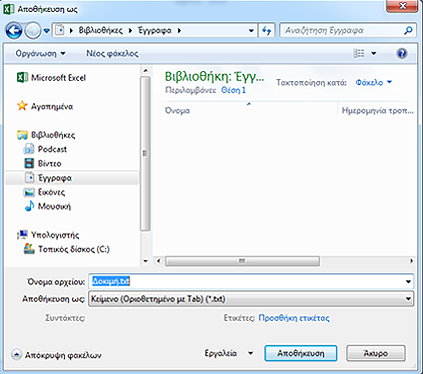Screen dimensions: 423x374
Task: Select Έγγραφα in the navigation tree
Action: (x=55, y=178)
